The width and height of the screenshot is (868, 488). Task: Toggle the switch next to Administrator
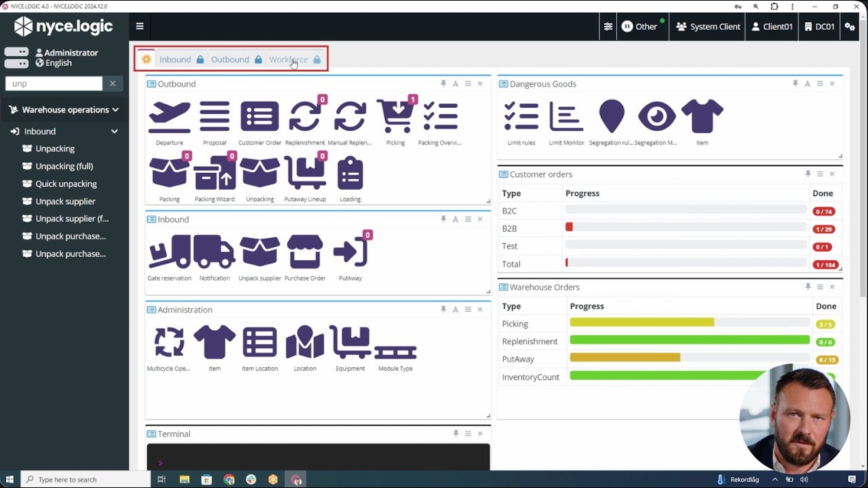point(16,52)
